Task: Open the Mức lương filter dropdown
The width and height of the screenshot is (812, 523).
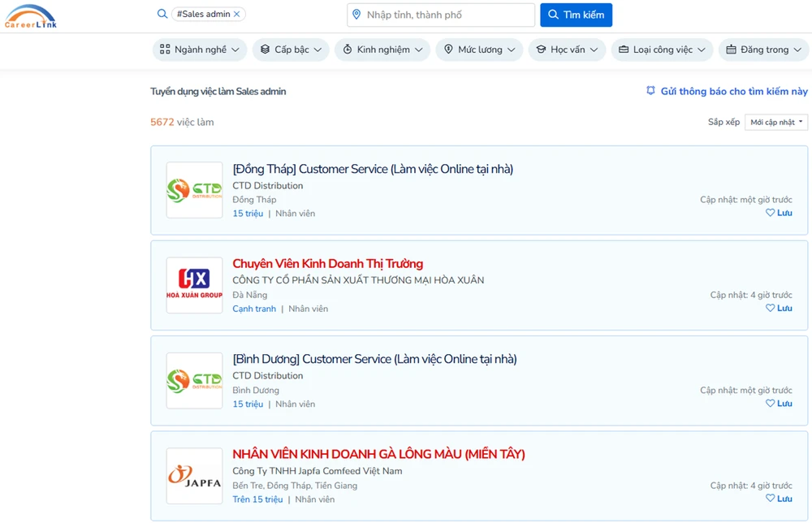Action: click(x=478, y=50)
